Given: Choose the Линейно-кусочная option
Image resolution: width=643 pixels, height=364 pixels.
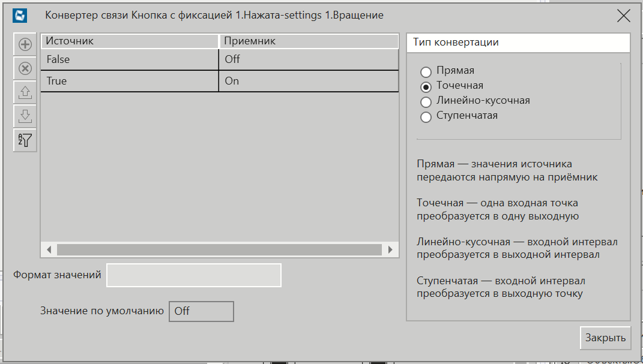Looking at the screenshot, I should click(426, 102).
